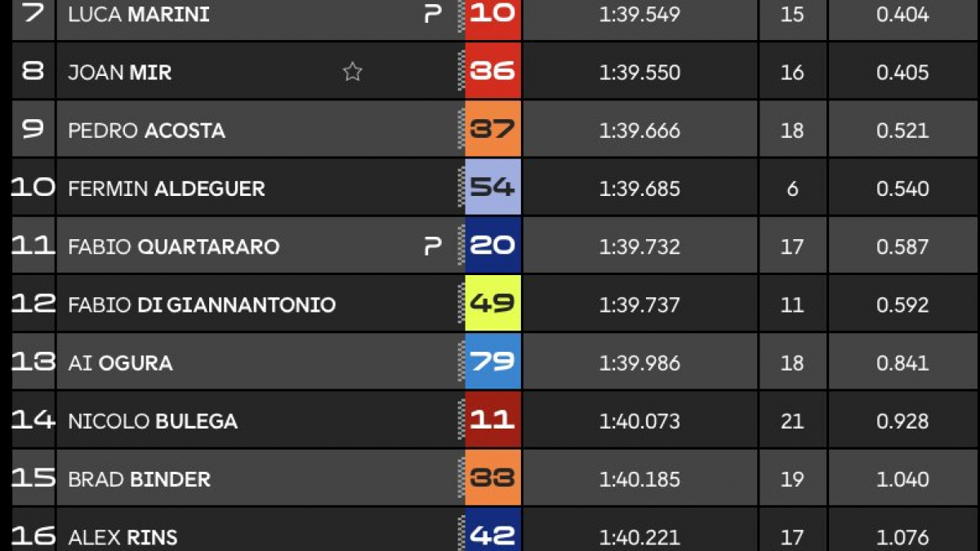Click the P pit icon on Luca Marini's row
The image size is (980, 551).
(x=433, y=14)
